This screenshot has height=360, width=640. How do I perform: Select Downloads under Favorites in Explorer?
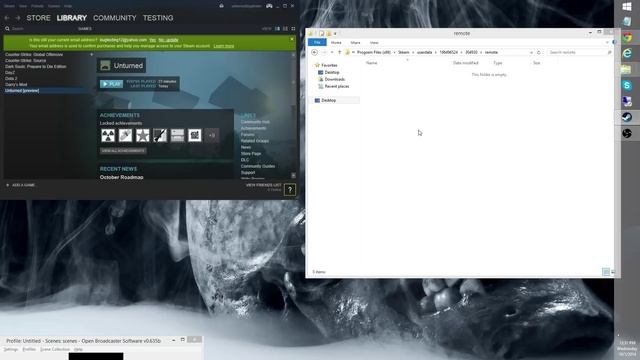coord(331,80)
